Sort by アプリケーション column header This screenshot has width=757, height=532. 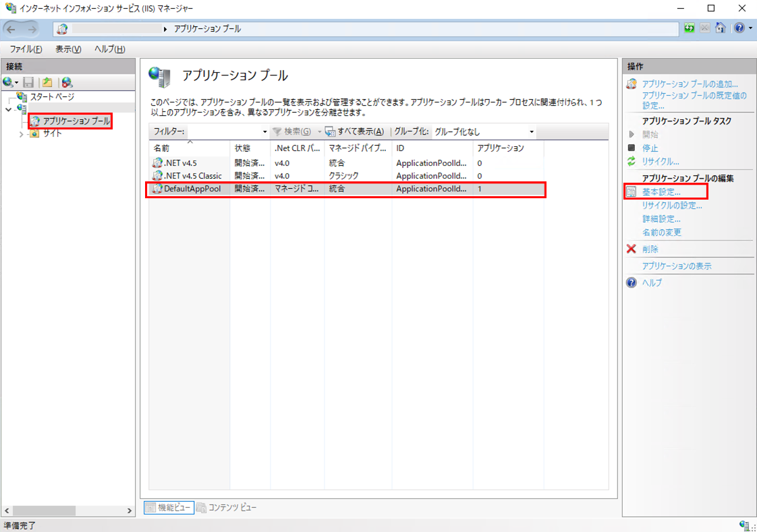[508, 148]
